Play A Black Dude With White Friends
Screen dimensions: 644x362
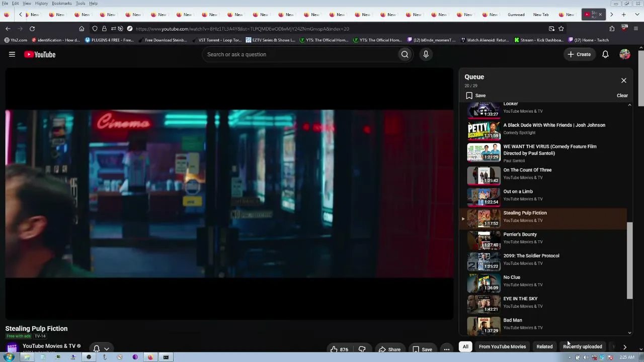point(543,130)
